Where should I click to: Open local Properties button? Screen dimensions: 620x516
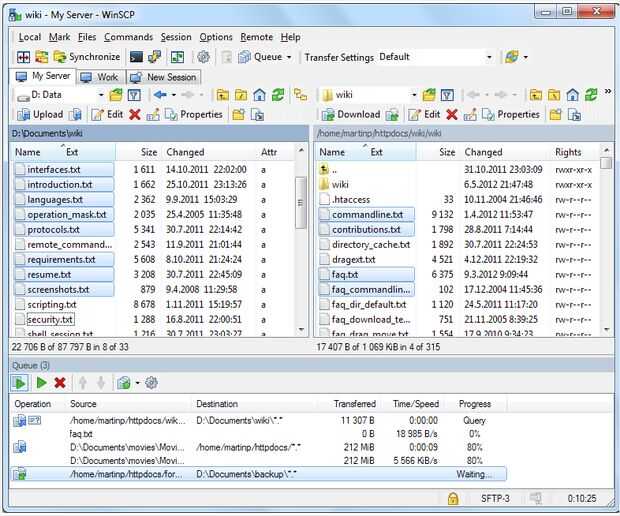(194, 115)
